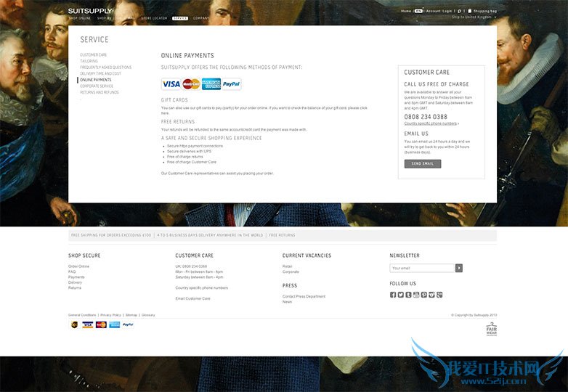This screenshot has width=568, height=392.
Task: Open the News link under Press
Action: (x=287, y=302)
